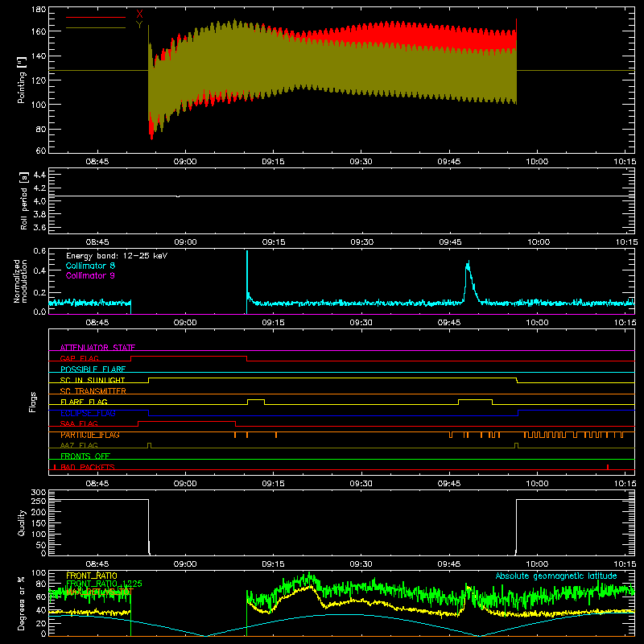The image size is (644, 644).
Task: Click the 'Collimator 8' cyan label
Action: [90, 266]
